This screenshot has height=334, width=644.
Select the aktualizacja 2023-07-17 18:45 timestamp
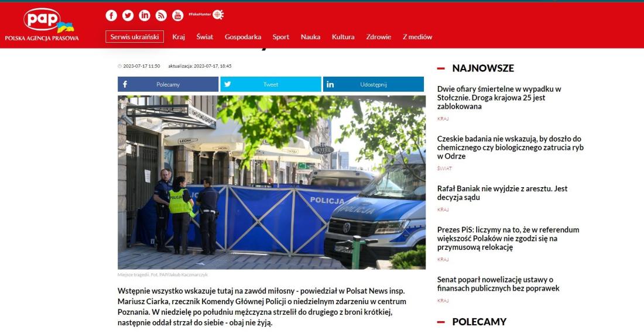[x=200, y=66]
